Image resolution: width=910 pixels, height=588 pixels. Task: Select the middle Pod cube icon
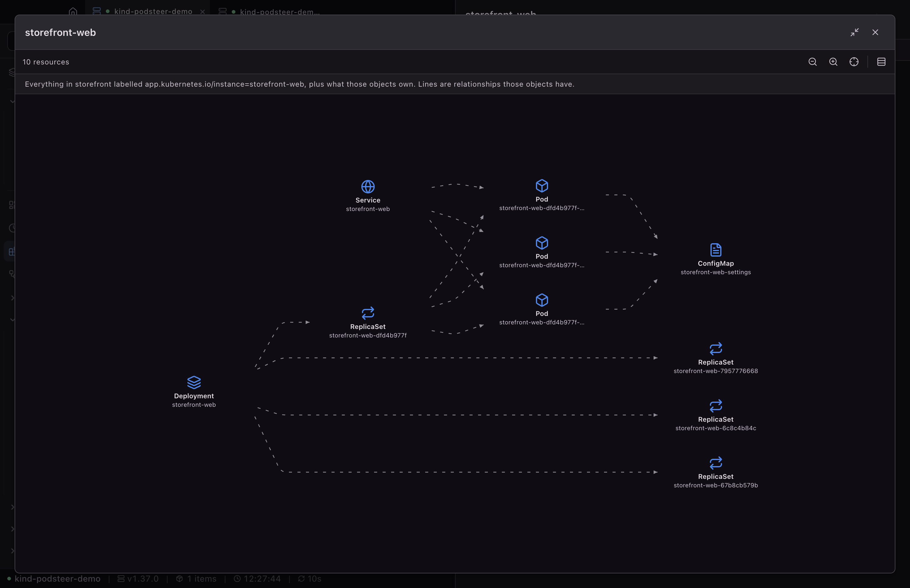click(541, 243)
